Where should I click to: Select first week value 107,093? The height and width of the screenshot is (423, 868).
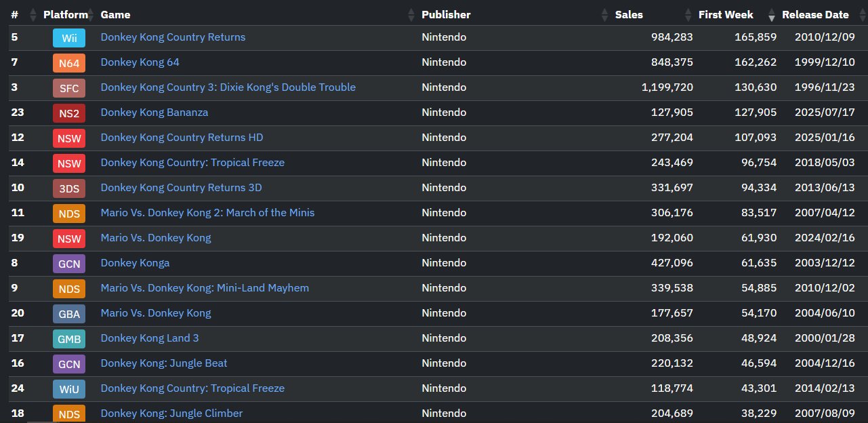pos(756,138)
